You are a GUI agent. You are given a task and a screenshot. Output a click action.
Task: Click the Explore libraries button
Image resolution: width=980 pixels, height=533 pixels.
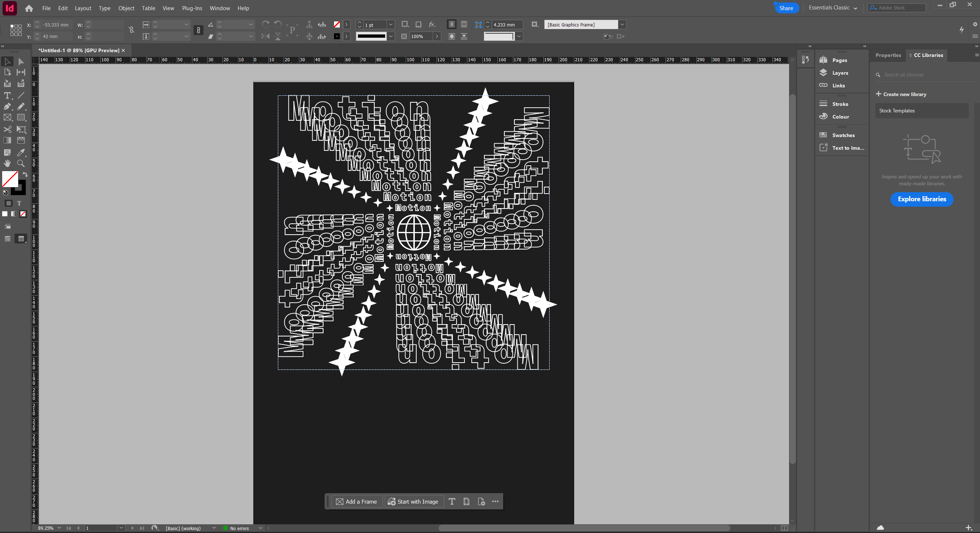pos(921,199)
